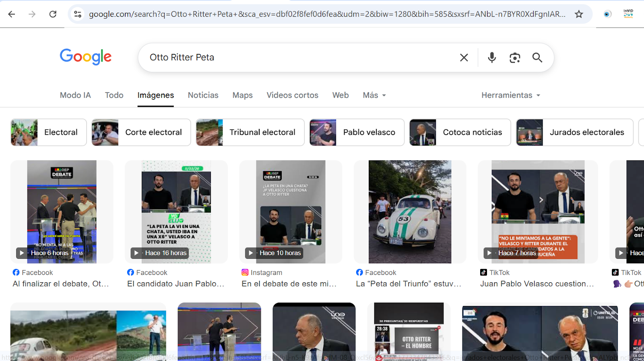Play the video posted Hace 16 horas
Image resolution: width=644 pixels, height=361 pixels.
tap(176, 212)
